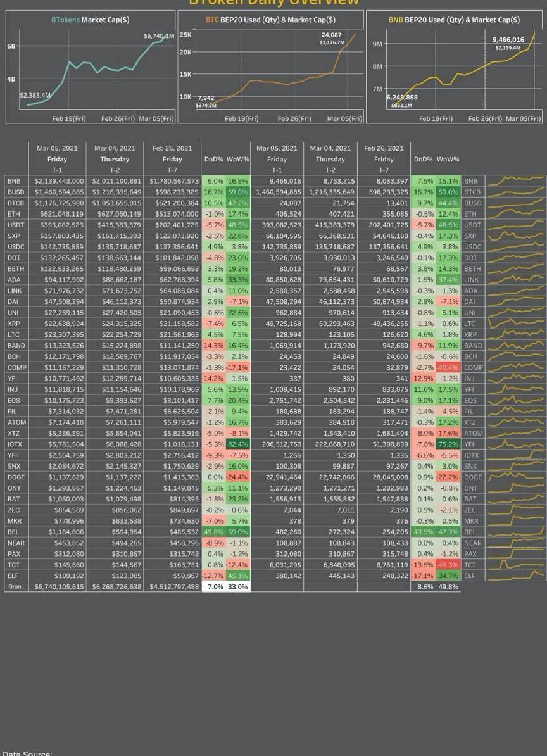The image size is (547, 756).
Task: Click the BEL 49.8% DoD cell
Action: pos(213,532)
